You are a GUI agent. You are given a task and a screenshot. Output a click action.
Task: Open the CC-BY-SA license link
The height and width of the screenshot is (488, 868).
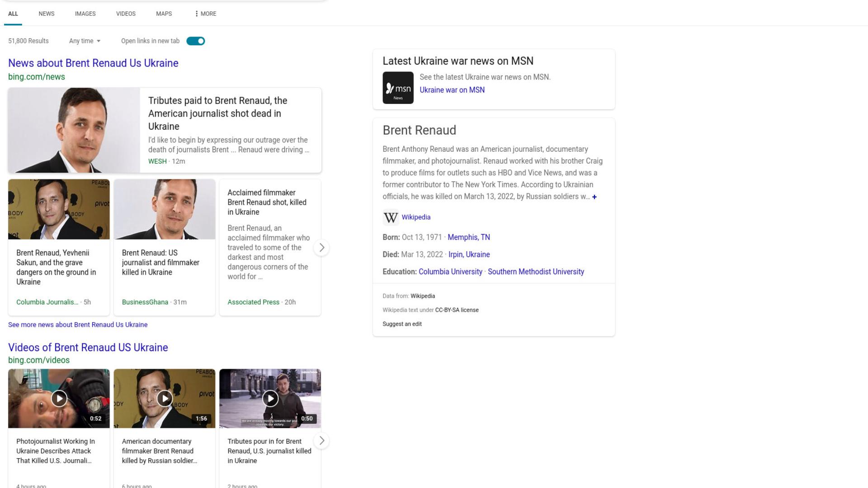(457, 310)
